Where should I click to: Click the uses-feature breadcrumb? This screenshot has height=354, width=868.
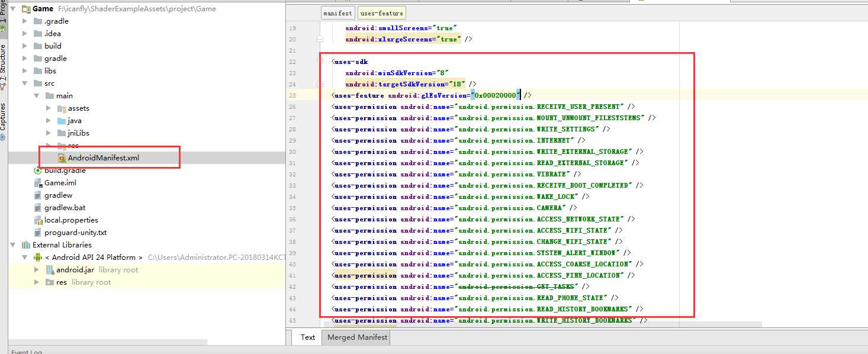(x=381, y=13)
